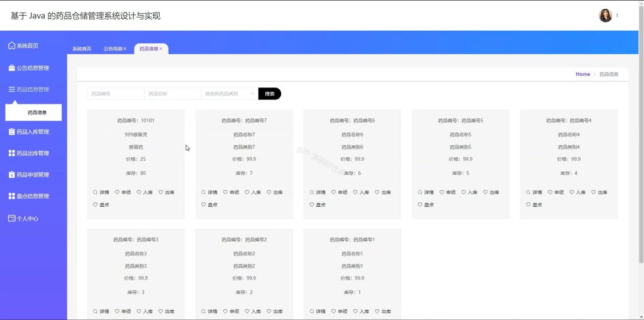Click 出库 on the 药品编号2 card
Viewport: 644px width, 320px height.
click(x=274, y=311)
